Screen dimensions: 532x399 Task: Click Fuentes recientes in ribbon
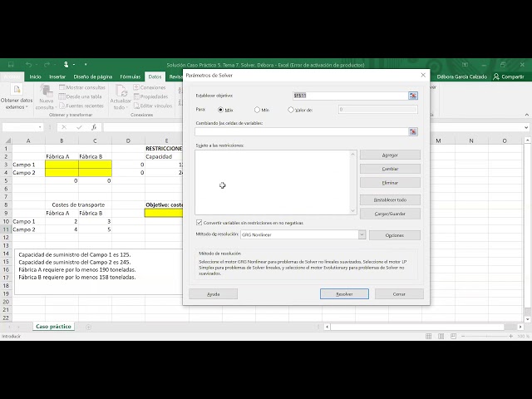coord(81,106)
